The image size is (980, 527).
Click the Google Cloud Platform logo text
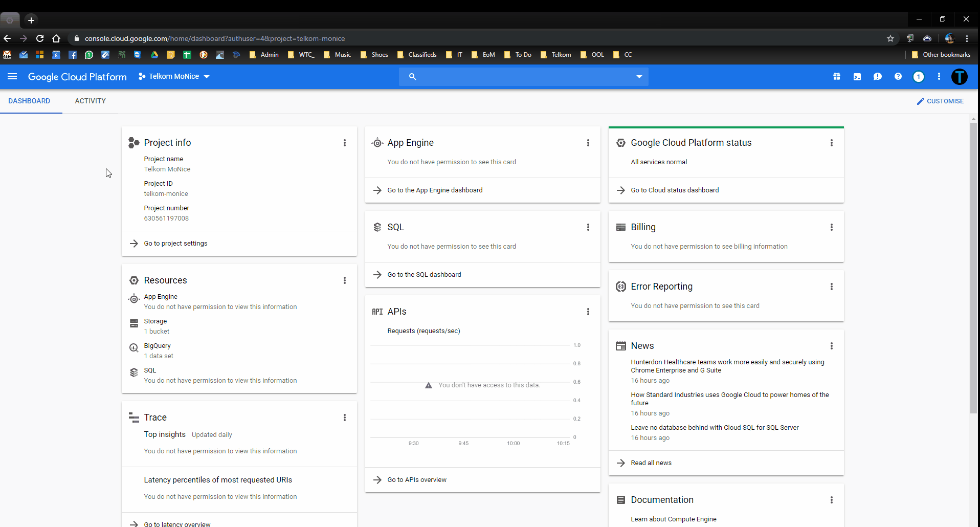(77, 77)
